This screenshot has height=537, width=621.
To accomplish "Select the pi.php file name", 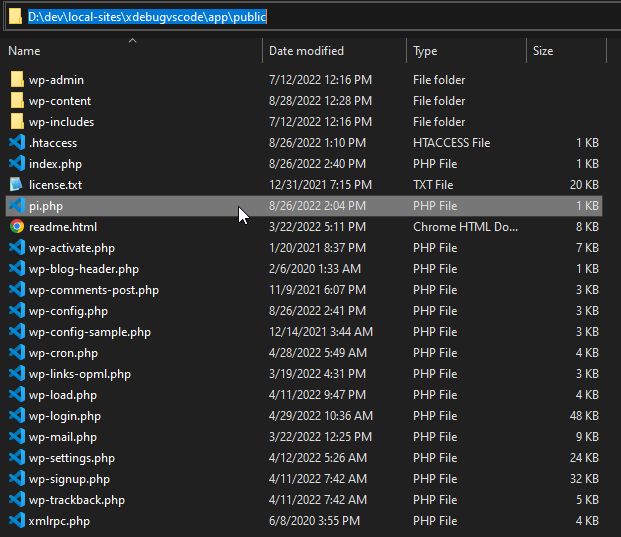I will 46,206.
